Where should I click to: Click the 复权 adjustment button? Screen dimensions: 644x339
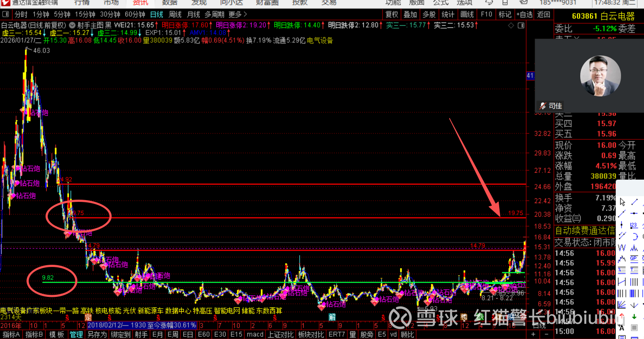pyautogui.click(x=392, y=14)
